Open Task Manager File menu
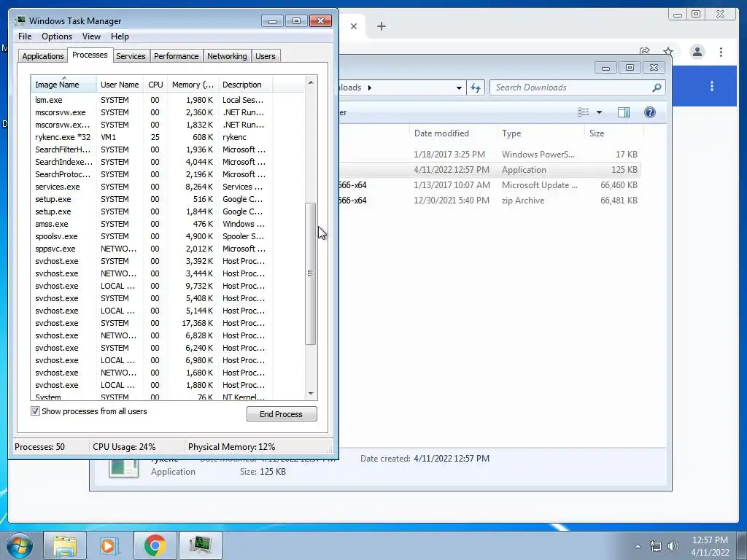This screenshot has height=560, width=747. pyautogui.click(x=25, y=36)
